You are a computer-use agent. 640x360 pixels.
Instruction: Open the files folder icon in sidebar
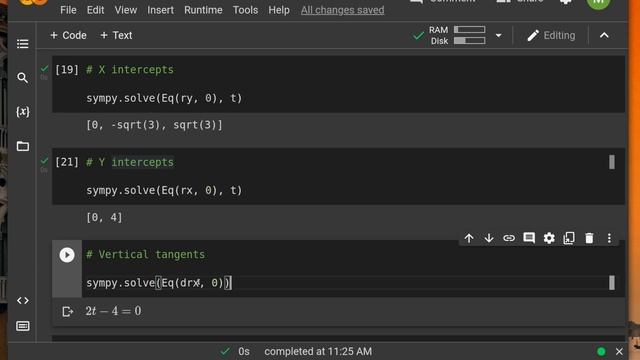(x=22, y=146)
